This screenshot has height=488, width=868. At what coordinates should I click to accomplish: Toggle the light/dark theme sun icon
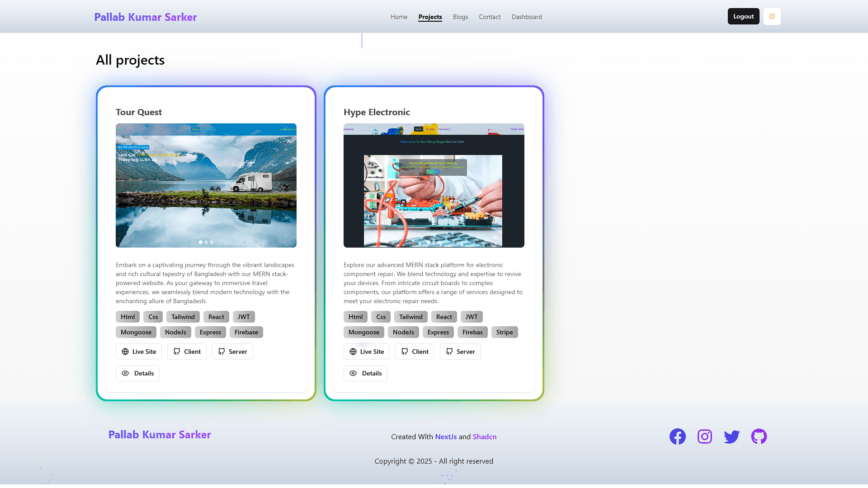[772, 16]
